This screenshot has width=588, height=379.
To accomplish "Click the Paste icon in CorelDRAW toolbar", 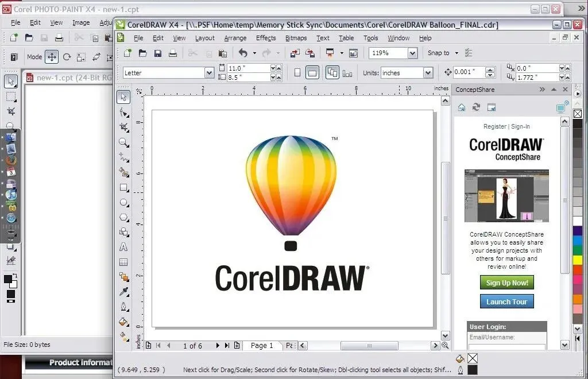I will click(222, 53).
